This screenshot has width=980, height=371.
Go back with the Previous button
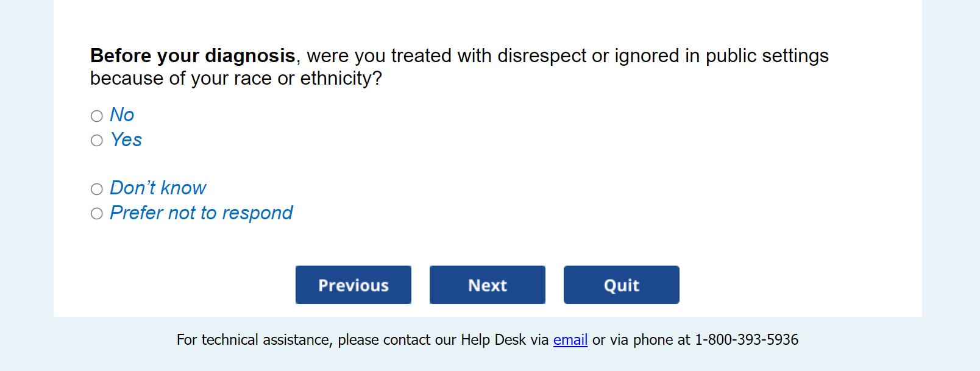point(353,284)
